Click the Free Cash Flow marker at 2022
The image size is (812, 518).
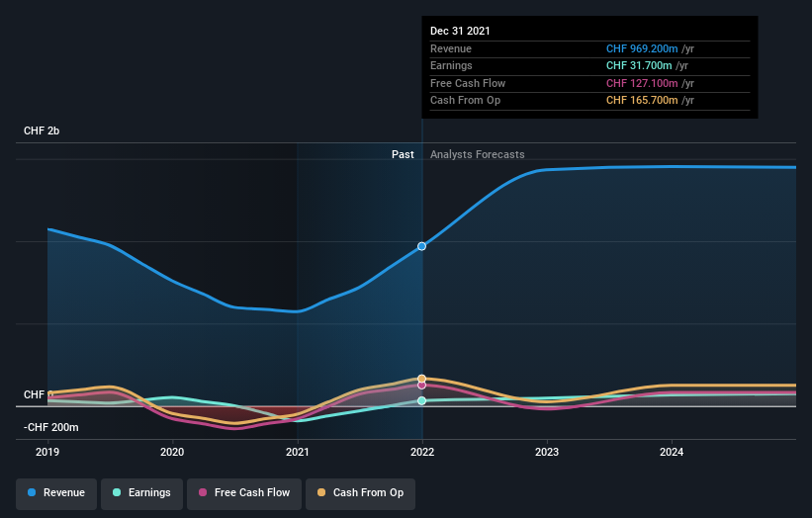(422, 385)
